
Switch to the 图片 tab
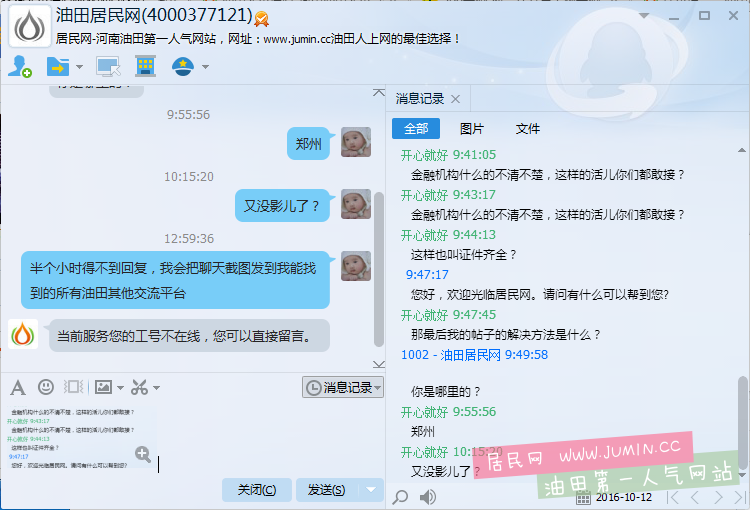[471, 129]
